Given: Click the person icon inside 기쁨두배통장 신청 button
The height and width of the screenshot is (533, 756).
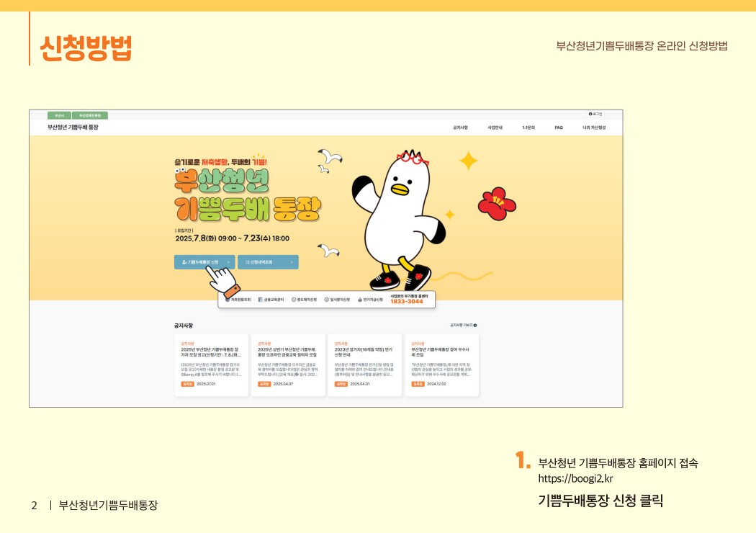Looking at the screenshot, I should point(184,262).
